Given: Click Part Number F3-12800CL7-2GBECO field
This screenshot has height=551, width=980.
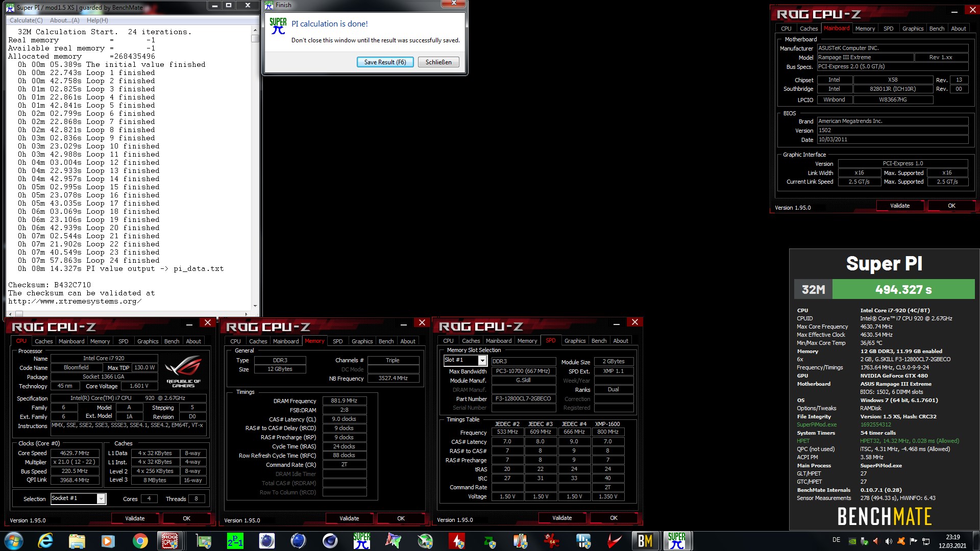Looking at the screenshot, I should point(523,398).
